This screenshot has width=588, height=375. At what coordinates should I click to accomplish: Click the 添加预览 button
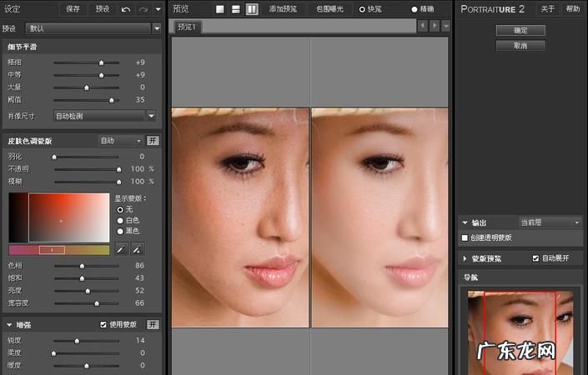click(284, 9)
